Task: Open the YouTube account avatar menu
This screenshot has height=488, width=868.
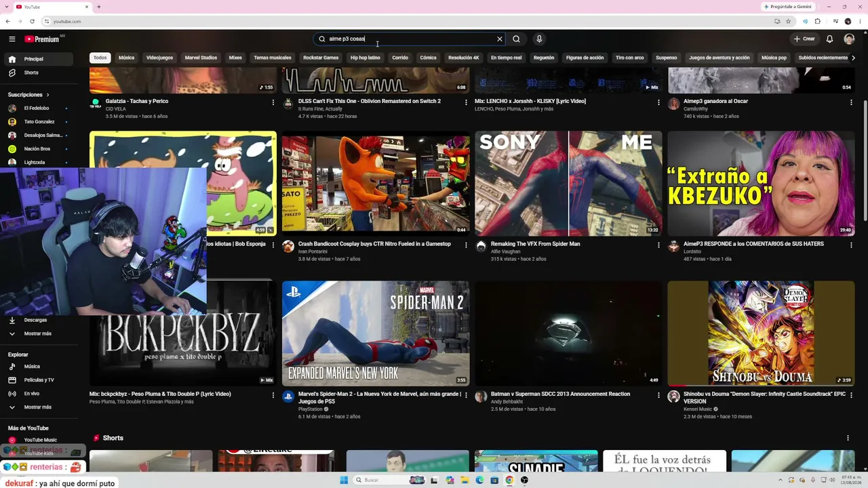Action: pyautogui.click(x=849, y=39)
